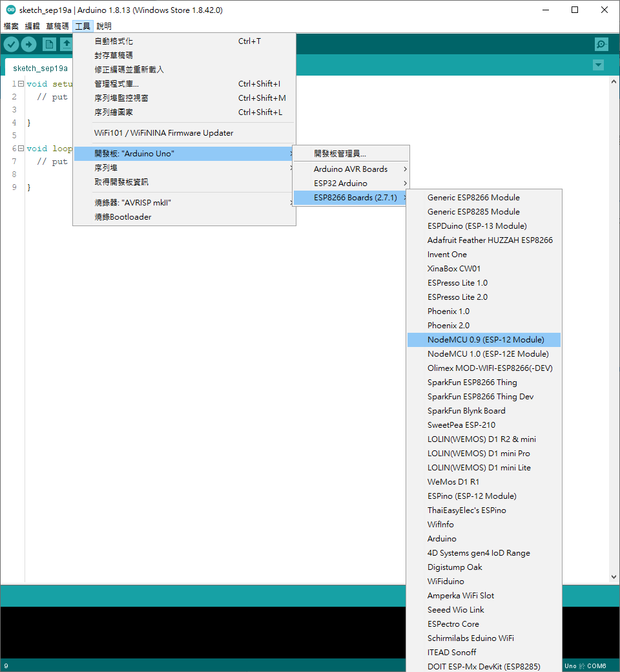Open the 草稿碼 menu
The image size is (620, 672).
coord(57,26)
